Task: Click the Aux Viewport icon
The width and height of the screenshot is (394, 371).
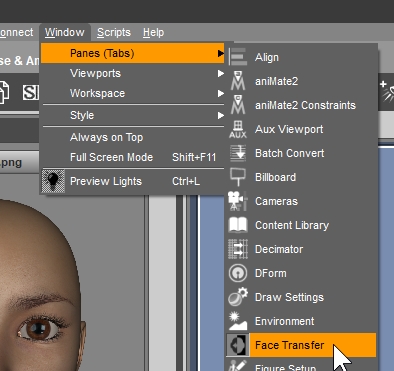Action: pos(238,129)
